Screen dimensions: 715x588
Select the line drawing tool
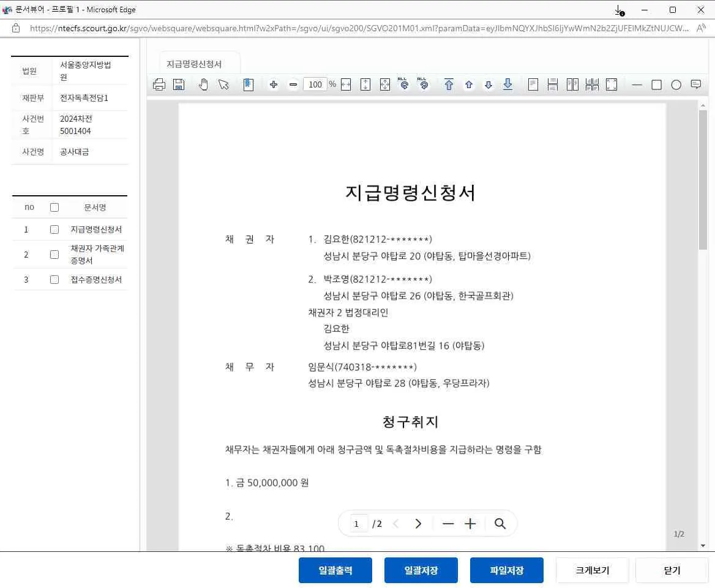[637, 85]
